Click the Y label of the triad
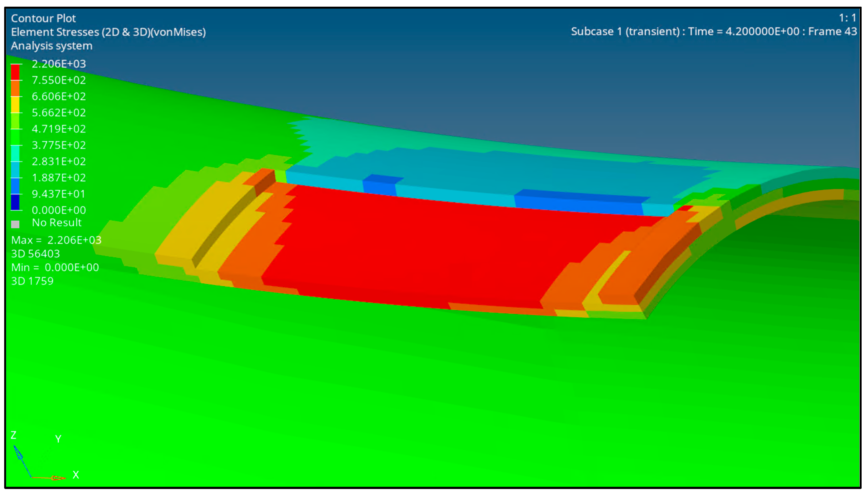The height and width of the screenshot is (494, 868). (x=58, y=439)
